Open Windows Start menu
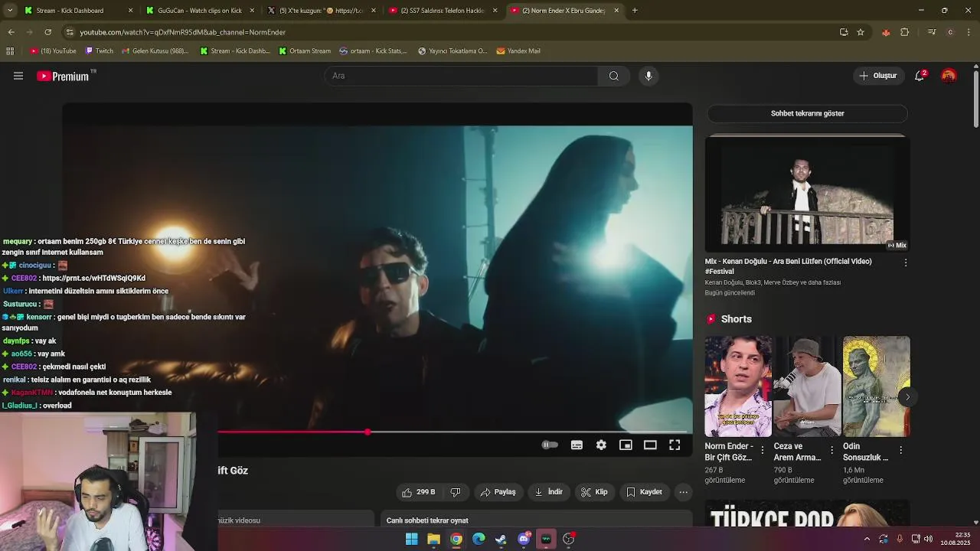The width and height of the screenshot is (980, 551). pos(411,539)
